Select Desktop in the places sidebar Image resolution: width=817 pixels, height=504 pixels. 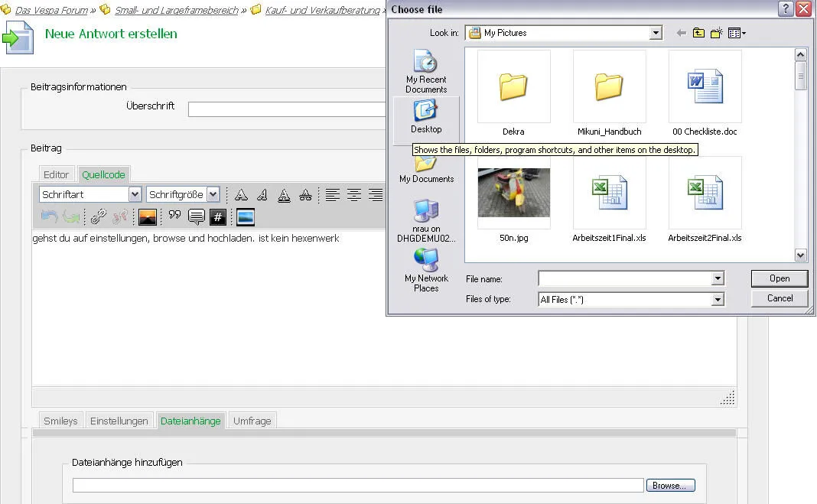pyautogui.click(x=426, y=117)
